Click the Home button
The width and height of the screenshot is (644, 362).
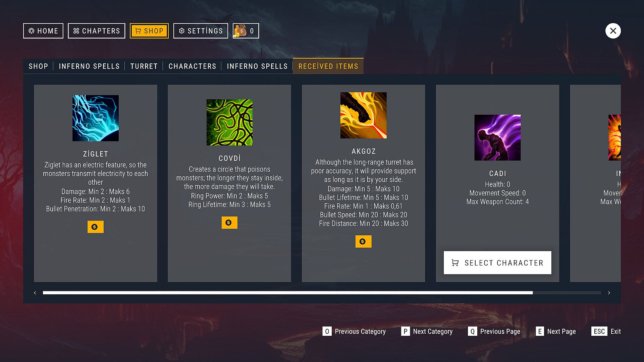pos(43,31)
